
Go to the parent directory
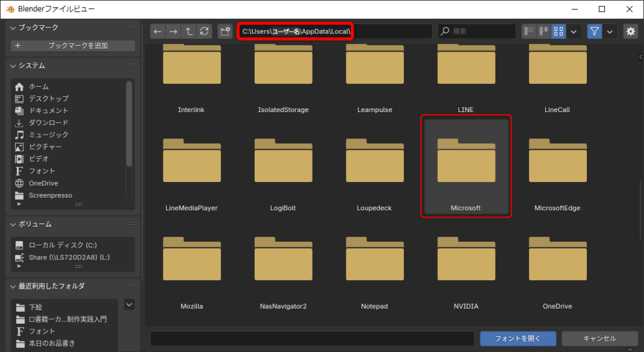point(188,31)
